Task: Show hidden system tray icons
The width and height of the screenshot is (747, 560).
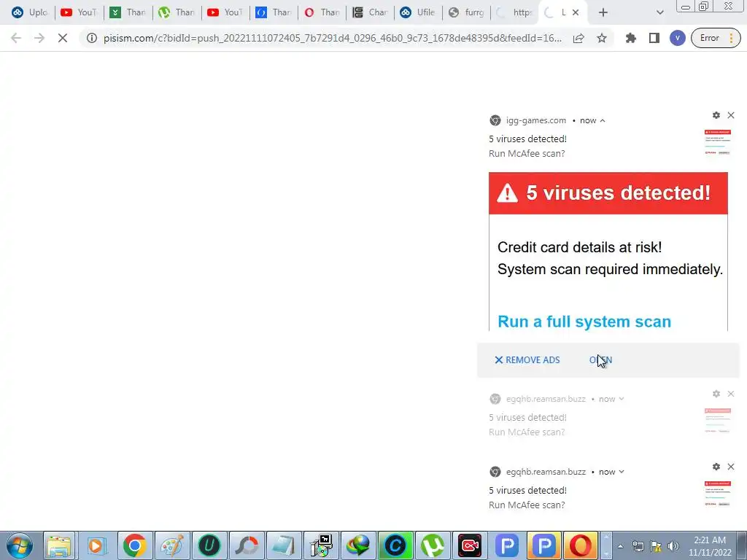Action: click(620, 546)
